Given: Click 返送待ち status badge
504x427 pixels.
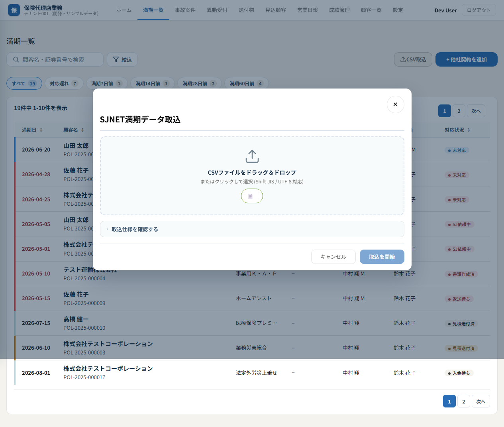Looking at the screenshot, I should [x=459, y=299].
